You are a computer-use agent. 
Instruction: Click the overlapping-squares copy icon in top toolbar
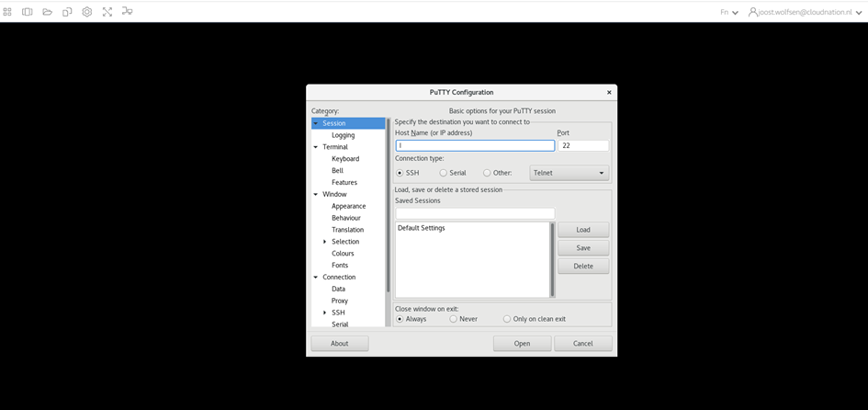pyautogui.click(x=67, y=12)
